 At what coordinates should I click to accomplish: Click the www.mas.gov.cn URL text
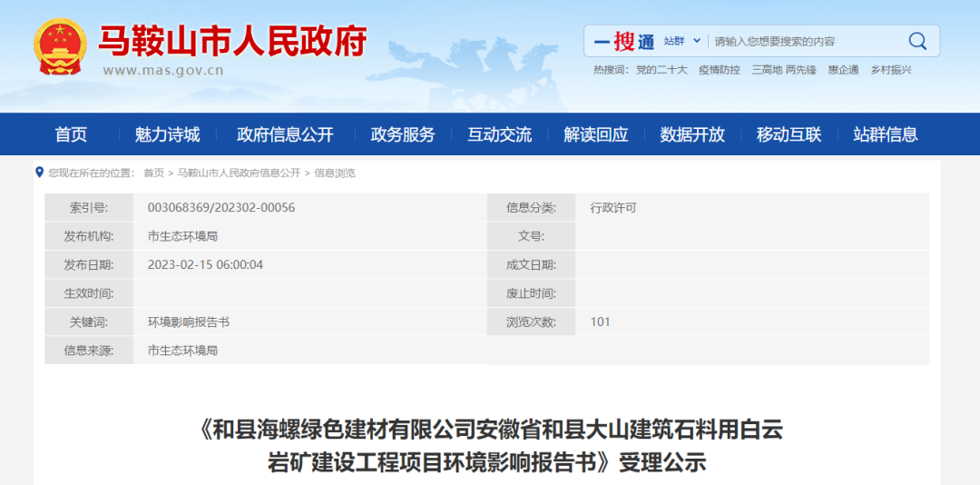(x=163, y=70)
